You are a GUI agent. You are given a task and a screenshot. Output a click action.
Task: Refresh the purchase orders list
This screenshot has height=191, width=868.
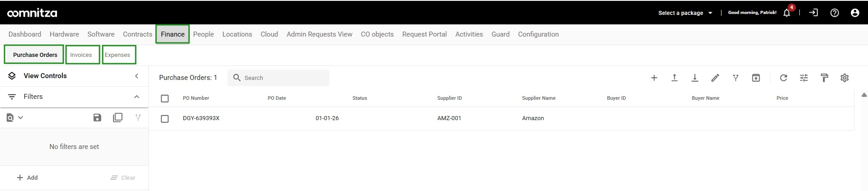point(783,78)
